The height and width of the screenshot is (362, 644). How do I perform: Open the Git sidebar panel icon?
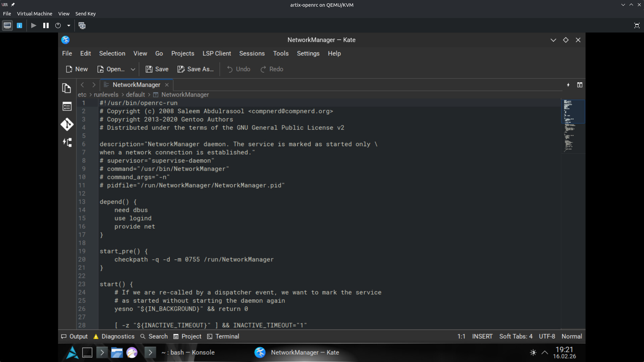(x=67, y=124)
